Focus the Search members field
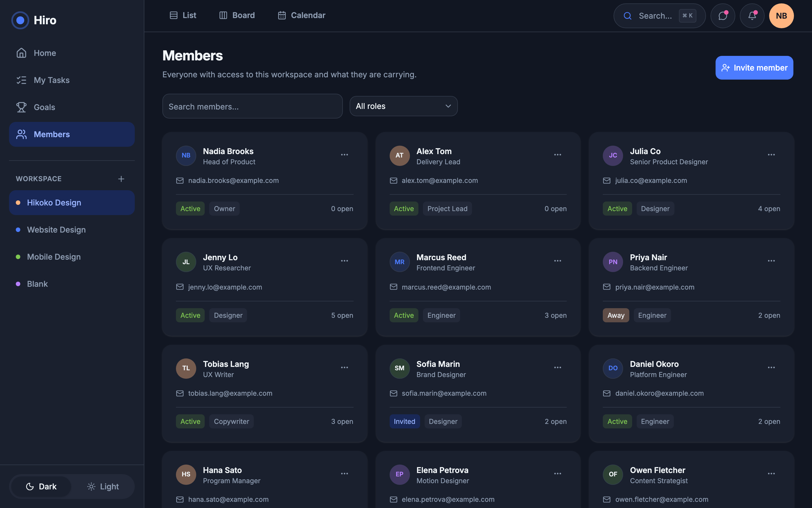The width and height of the screenshot is (812, 508). pos(252,106)
